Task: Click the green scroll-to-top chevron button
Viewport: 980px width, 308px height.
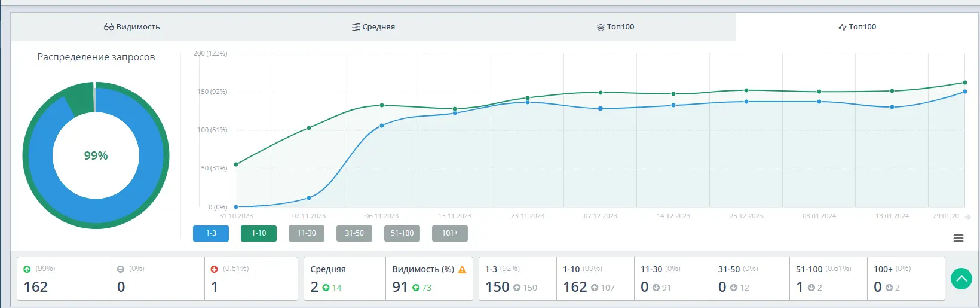Action: pyautogui.click(x=961, y=279)
